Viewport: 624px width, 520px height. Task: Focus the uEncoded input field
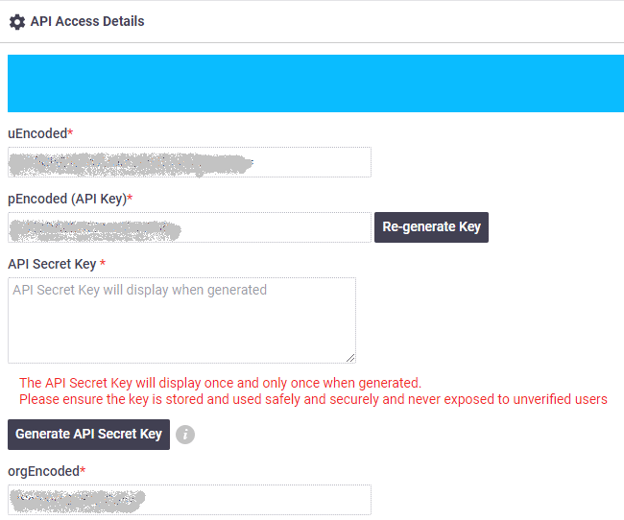point(189,162)
